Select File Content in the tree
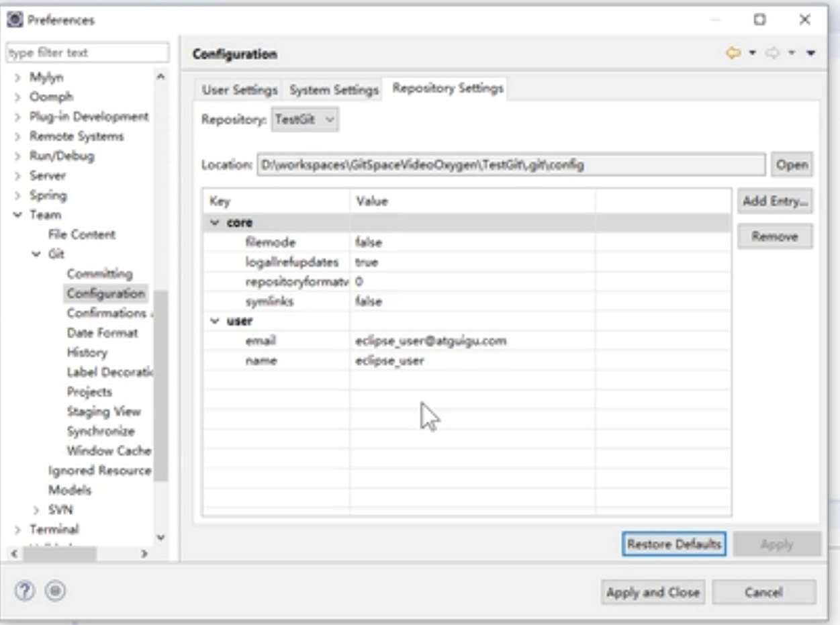 [82, 234]
